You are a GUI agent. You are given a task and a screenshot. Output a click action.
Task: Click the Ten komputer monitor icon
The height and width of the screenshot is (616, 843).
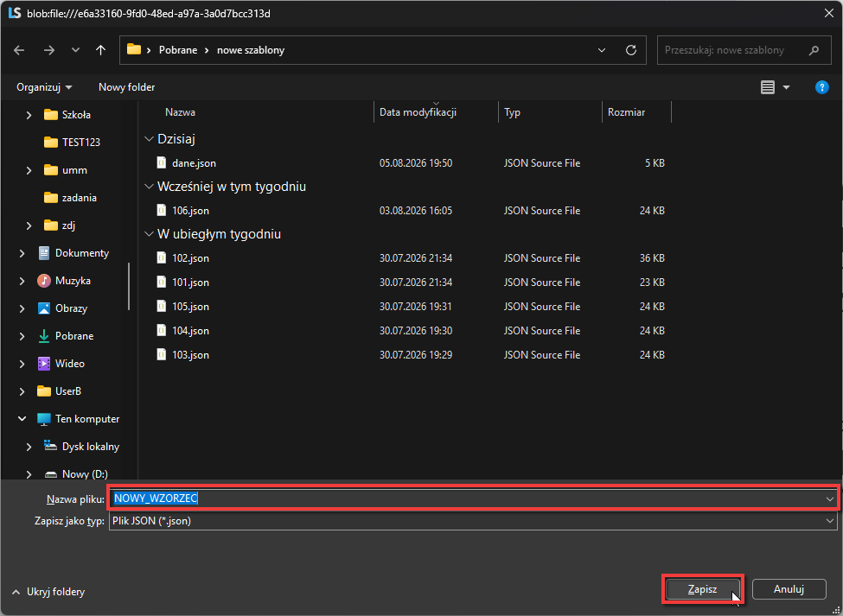[x=43, y=419]
